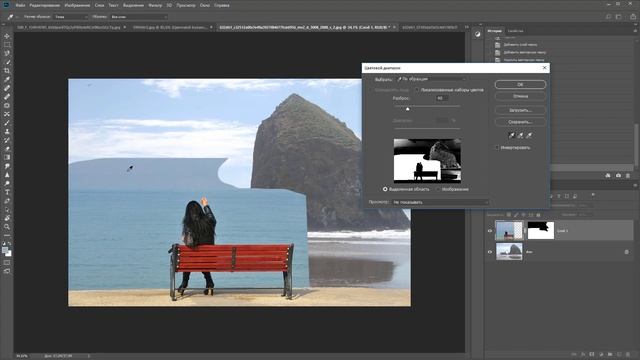The width and height of the screenshot is (640, 360).
Task: Open the Окно menu
Action: click(205, 5)
